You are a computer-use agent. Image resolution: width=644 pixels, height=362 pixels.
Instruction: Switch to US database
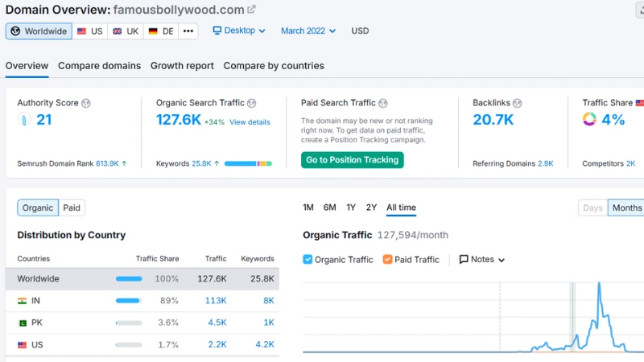[x=90, y=31]
